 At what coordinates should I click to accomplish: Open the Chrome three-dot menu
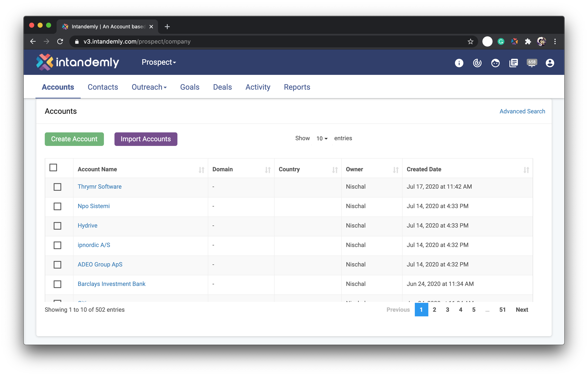555,42
